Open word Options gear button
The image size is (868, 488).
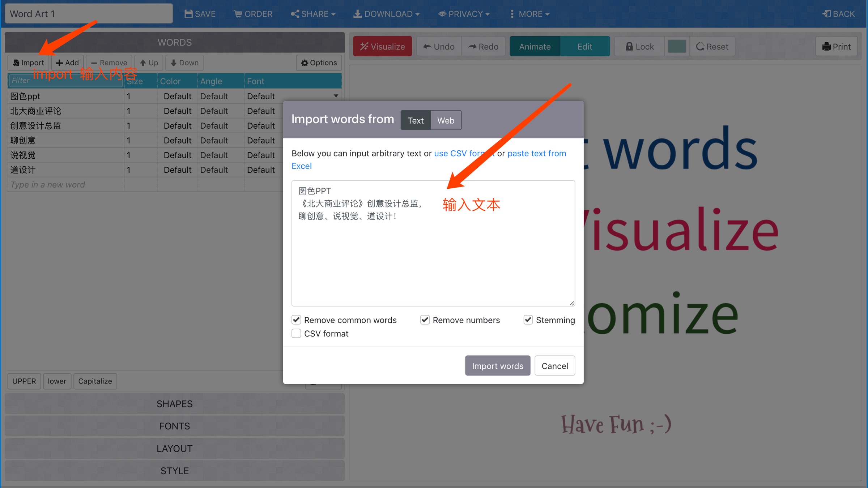(319, 63)
